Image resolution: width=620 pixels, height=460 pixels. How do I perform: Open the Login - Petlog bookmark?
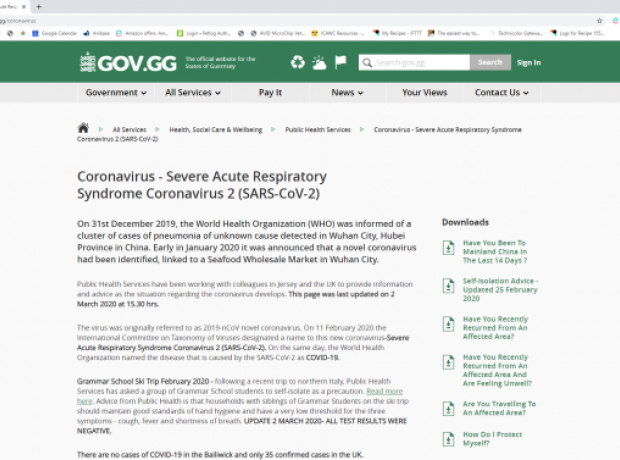[x=204, y=33]
